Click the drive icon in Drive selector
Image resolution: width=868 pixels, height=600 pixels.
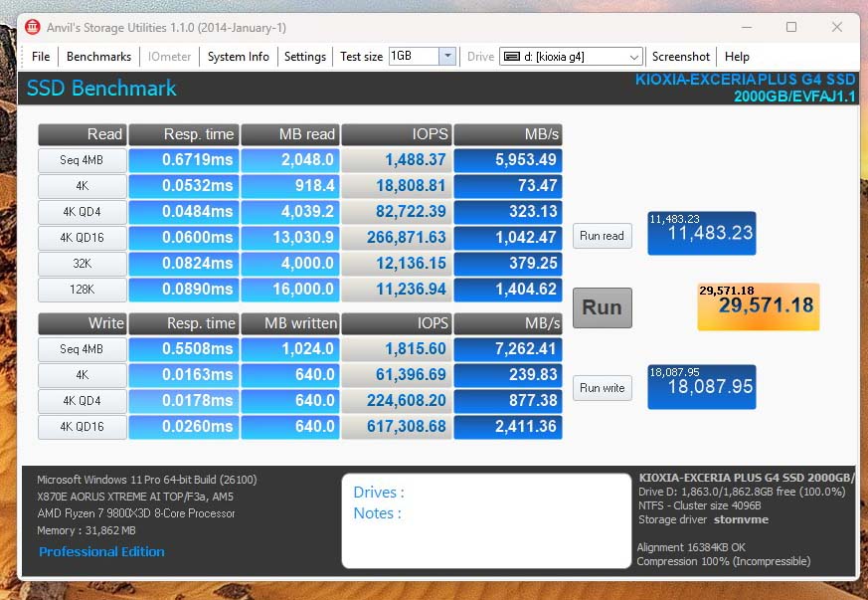click(x=512, y=57)
